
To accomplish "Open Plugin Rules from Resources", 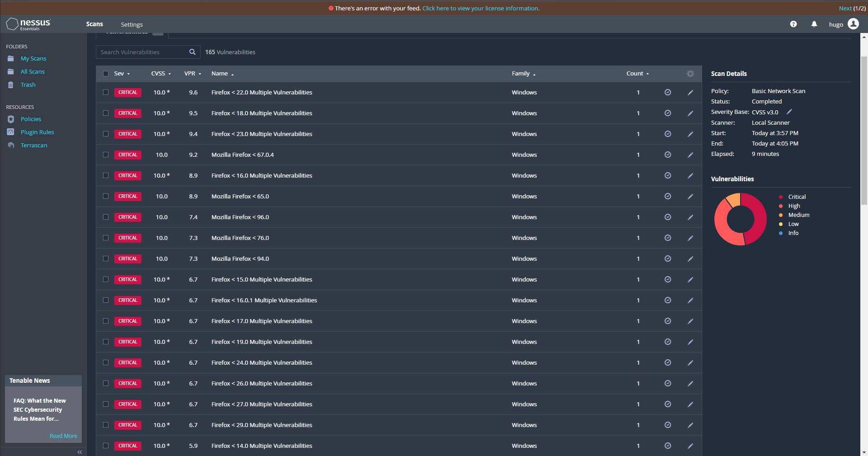I will [38, 132].
